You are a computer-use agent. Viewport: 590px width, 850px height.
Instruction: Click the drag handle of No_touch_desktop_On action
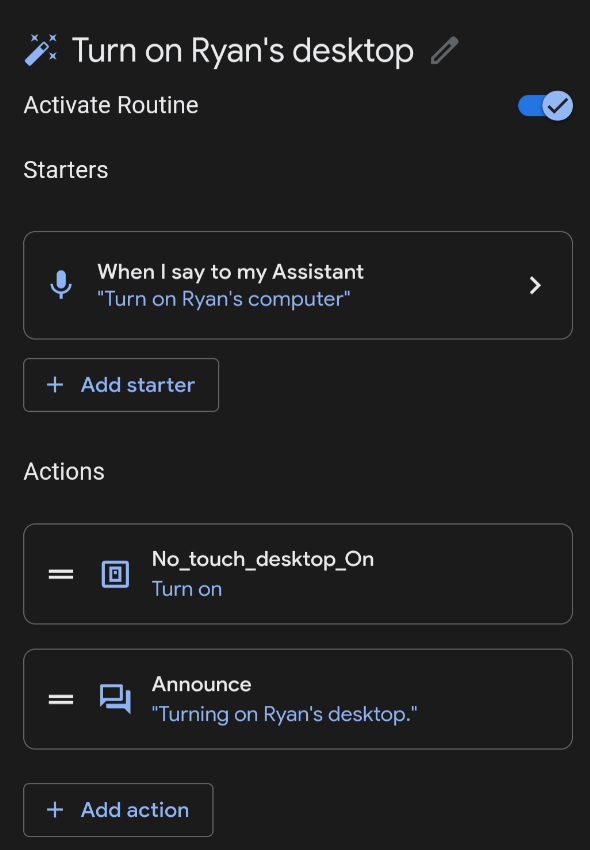pyautogui.click(x=61, y=574)
